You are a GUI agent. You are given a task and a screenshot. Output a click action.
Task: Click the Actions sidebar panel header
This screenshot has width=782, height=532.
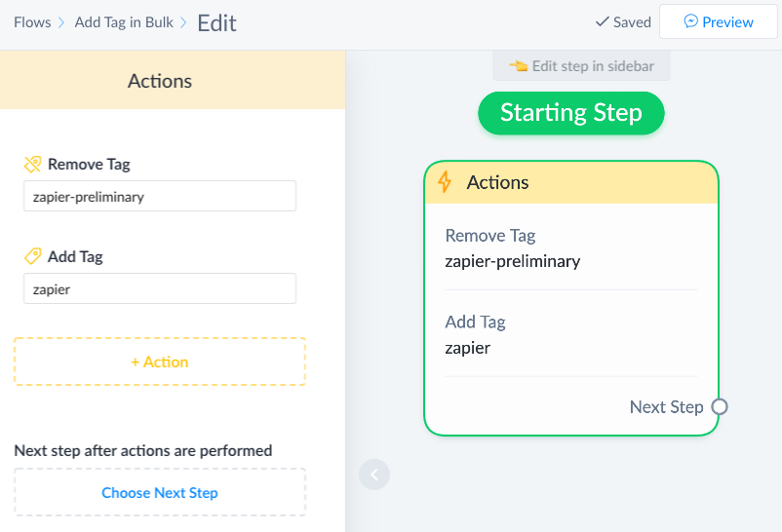[160, 81]
